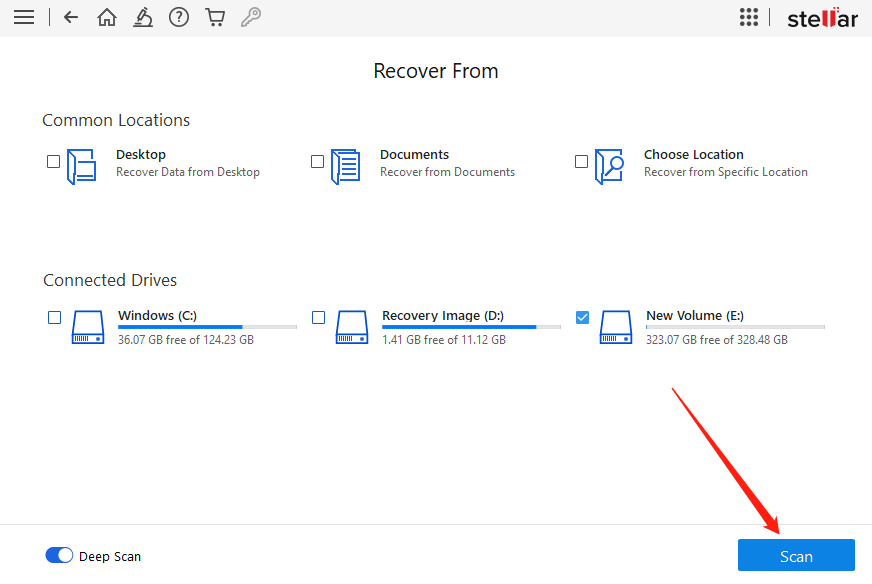
Task: Check the Desktop location checkbox
Action: click(x=54, y=161)
